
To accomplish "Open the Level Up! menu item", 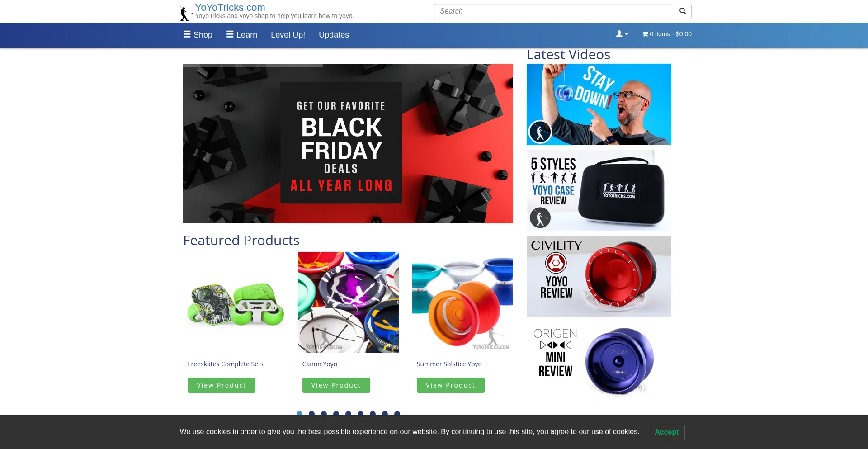I will pyautogui.click(x=288, y=35).
